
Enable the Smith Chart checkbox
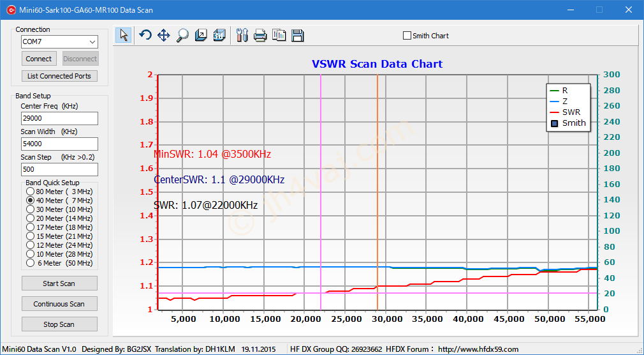coord(407,36)
